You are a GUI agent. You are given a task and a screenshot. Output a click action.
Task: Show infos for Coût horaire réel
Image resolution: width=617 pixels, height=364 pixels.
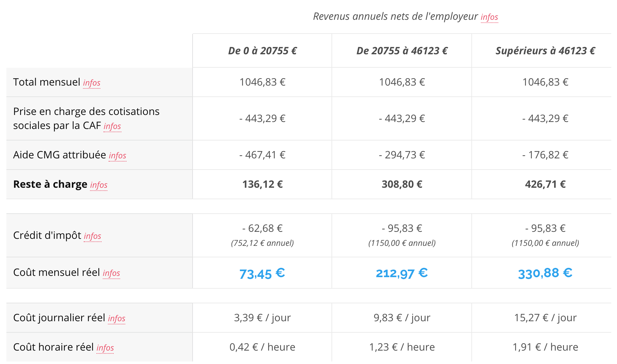pyautogui.click(x=105, y=348)
